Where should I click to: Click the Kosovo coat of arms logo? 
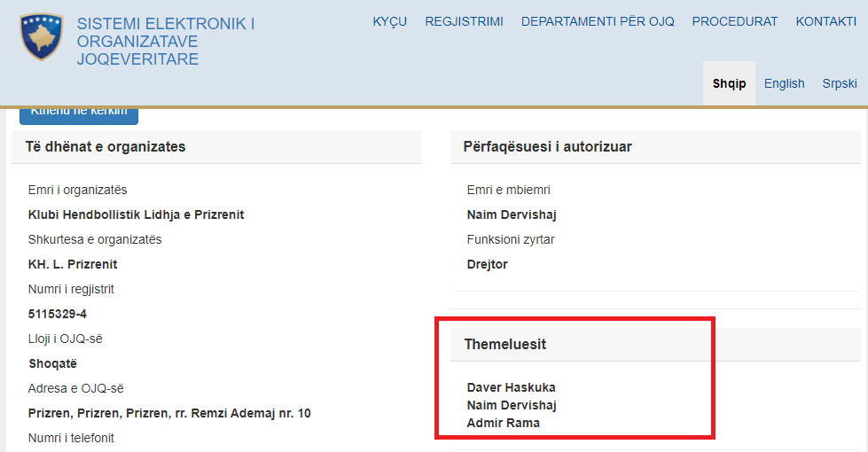coord(41,36)
